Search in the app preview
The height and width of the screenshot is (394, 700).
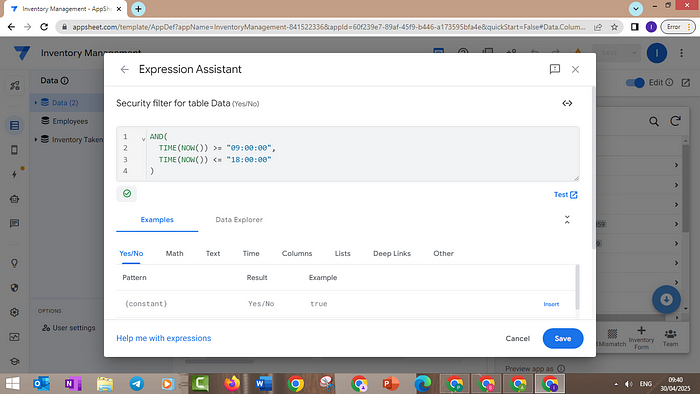click(654, 121)
